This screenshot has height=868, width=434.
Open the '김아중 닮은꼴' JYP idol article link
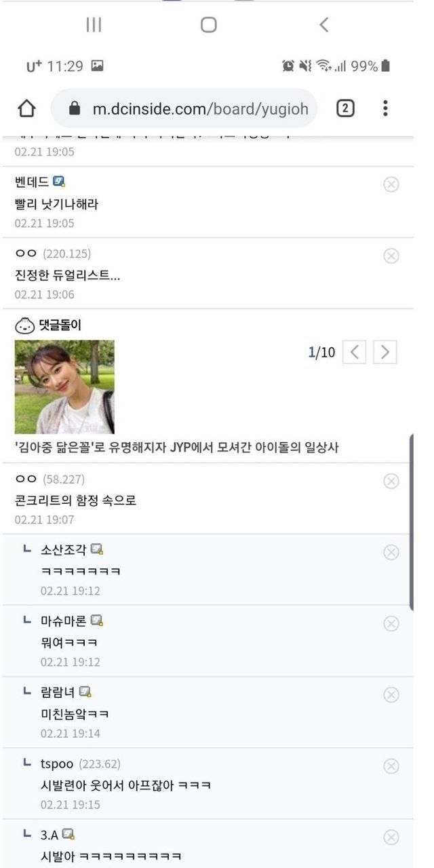tap(176, 448)
